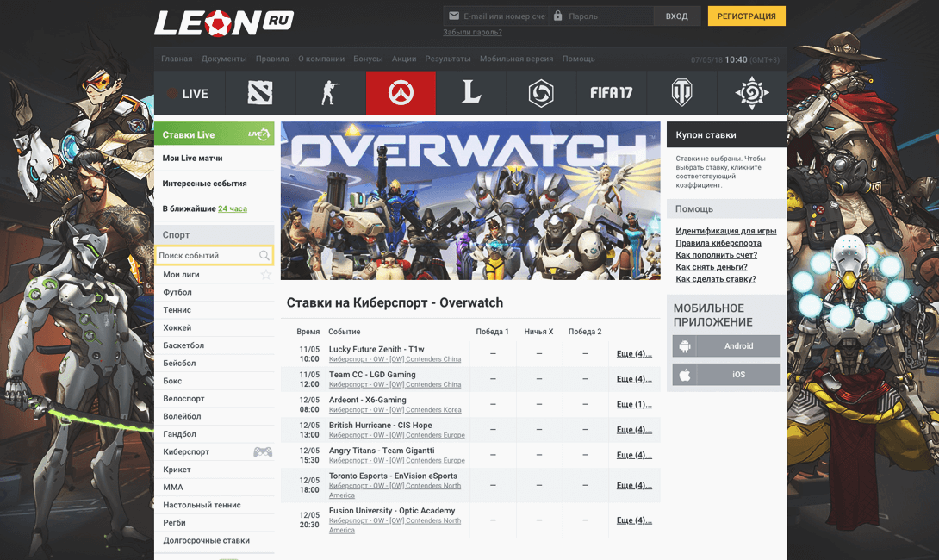Open the Забыли пароль link
The image size is (939, 560).
[x=472, y=33]
